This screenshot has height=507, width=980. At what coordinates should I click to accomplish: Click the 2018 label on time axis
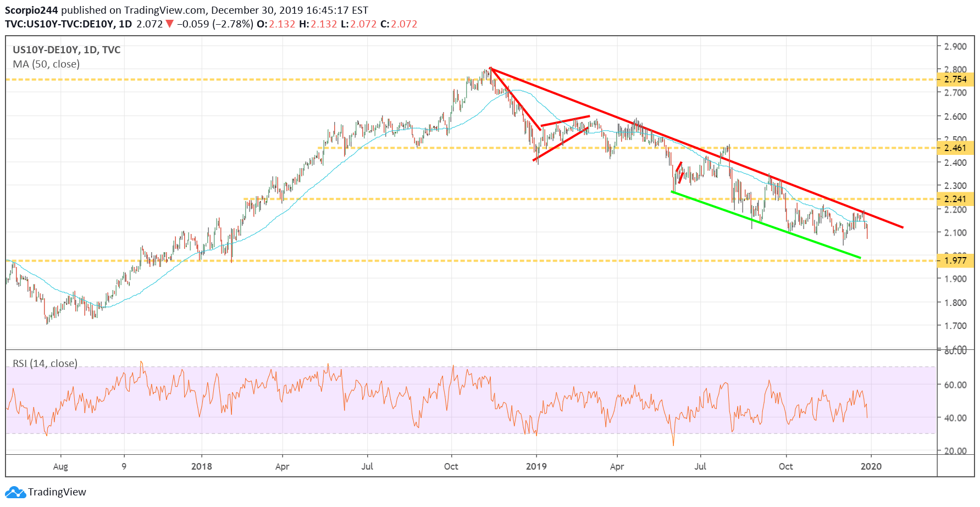pos(202,467)
